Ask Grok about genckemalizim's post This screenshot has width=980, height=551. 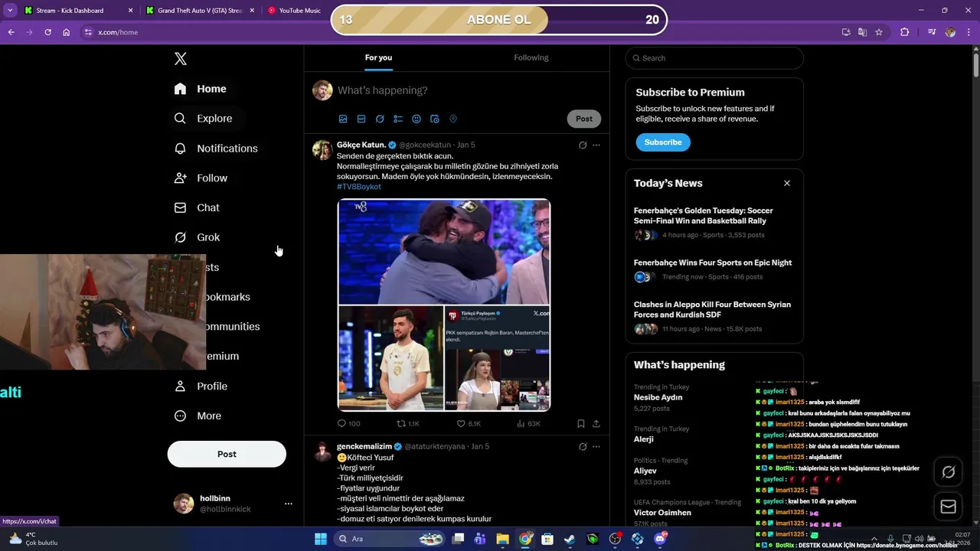tap(583, 447)
